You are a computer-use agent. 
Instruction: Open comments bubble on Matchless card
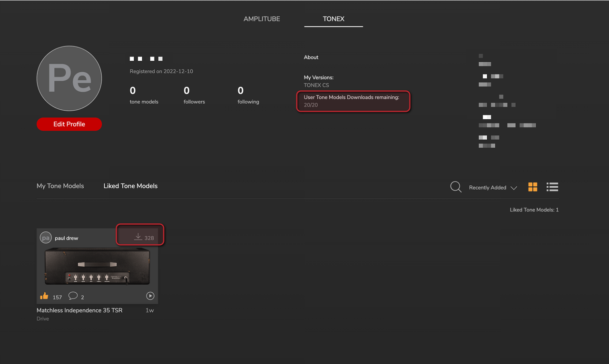coord(73,296)
